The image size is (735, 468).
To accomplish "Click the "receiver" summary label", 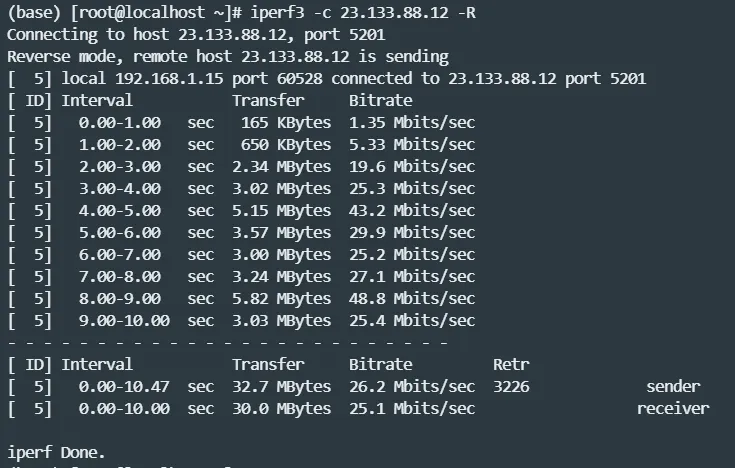I will [x=673, y=408].
